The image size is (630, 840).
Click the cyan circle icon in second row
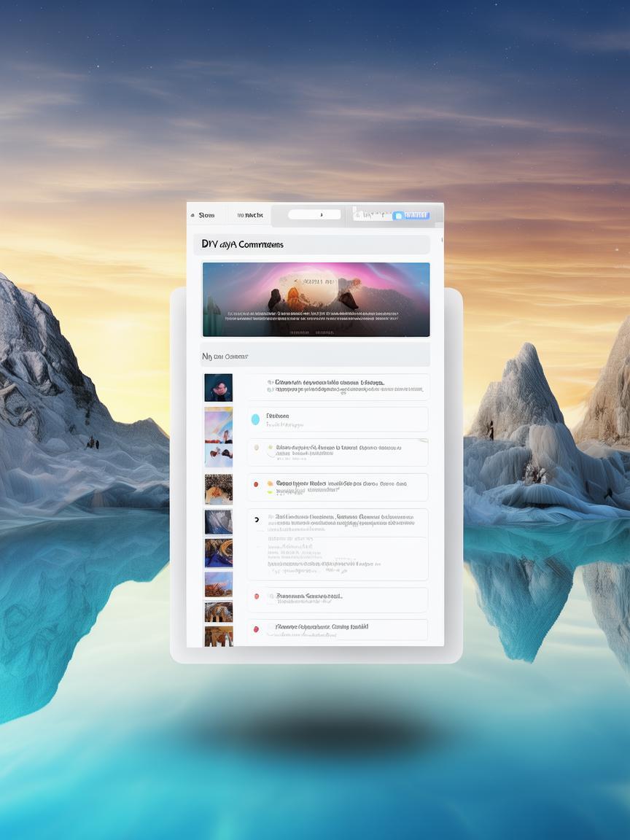(255, 419)
